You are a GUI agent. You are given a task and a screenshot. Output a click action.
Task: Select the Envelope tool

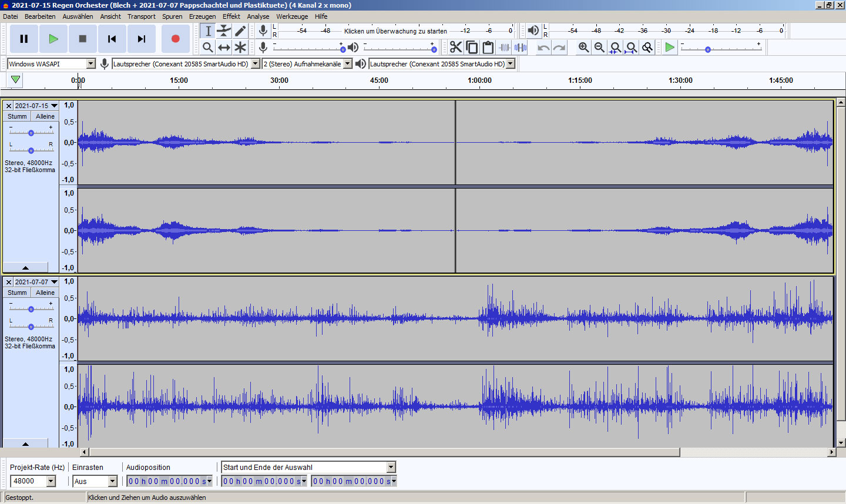(x=224, y=31)
